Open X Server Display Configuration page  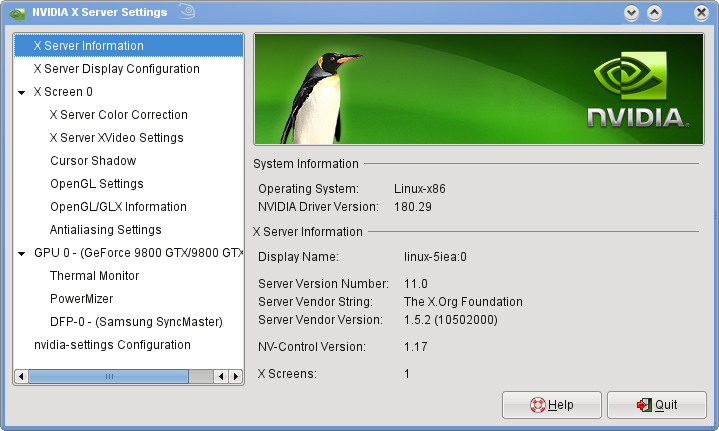(116, 69)
